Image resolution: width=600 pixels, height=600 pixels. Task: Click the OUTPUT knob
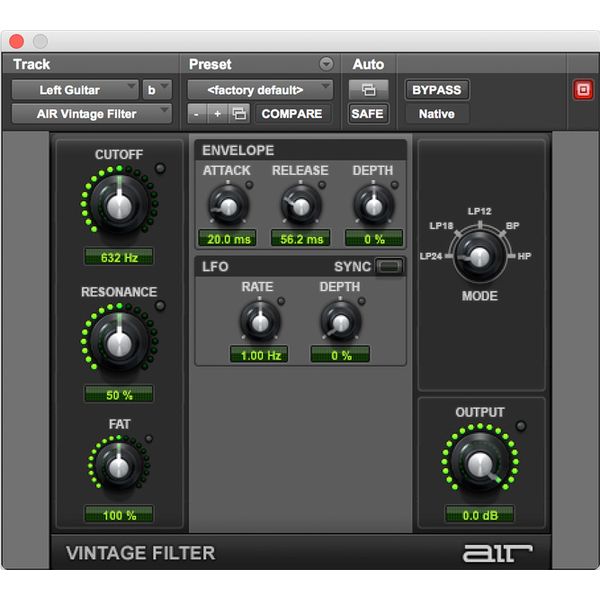click(480, 462)
